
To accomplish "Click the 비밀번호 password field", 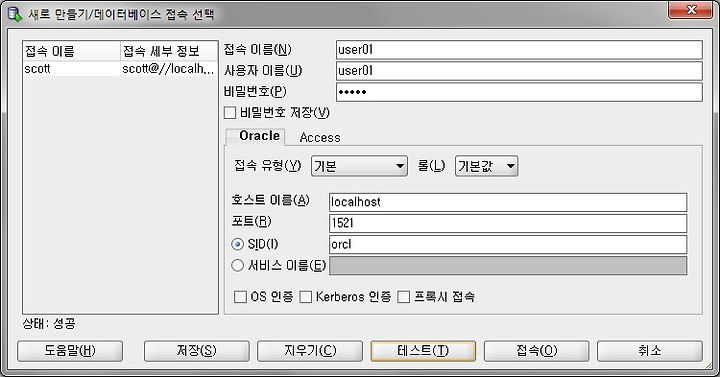I will [519, 92].
